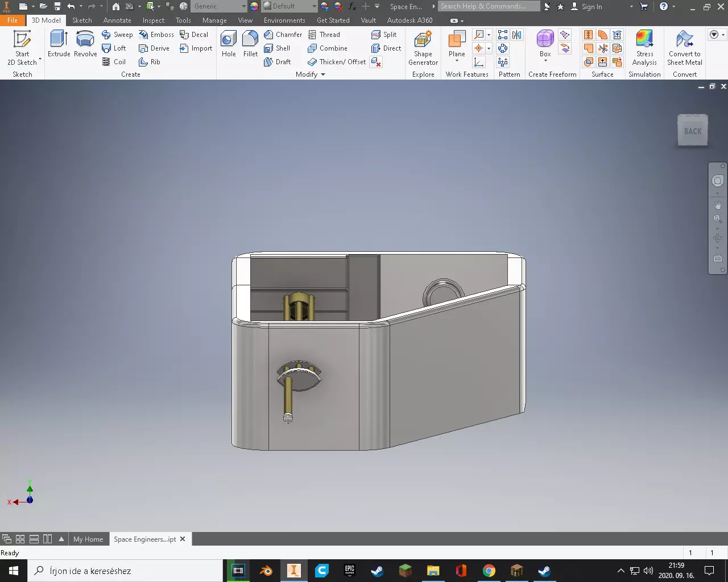
Task: Click the Fillet button
Action: 250,44
